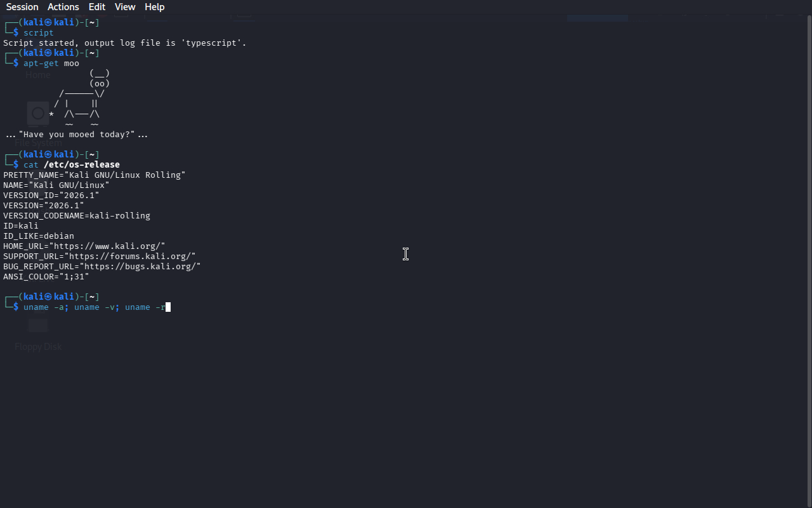The height and width of the screenshot is (508, 812).
Task: Open the https://www.kali.org/ home URL
Action: pos(109,246)
